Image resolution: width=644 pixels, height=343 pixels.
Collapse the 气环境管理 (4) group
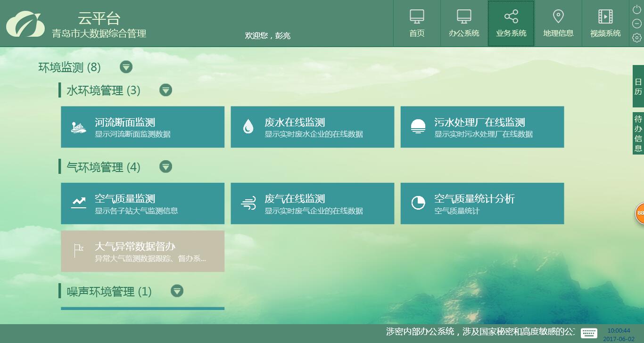pyautogui.click(x=165, y=166)
